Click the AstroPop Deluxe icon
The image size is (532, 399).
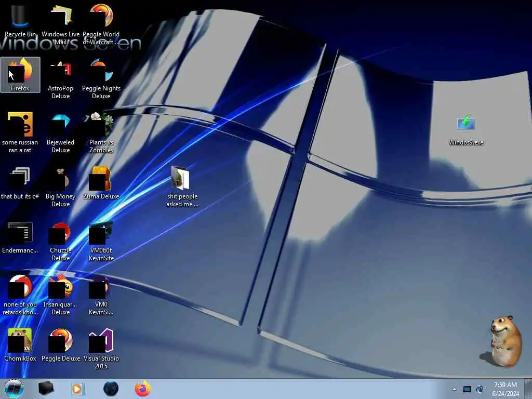60,79
